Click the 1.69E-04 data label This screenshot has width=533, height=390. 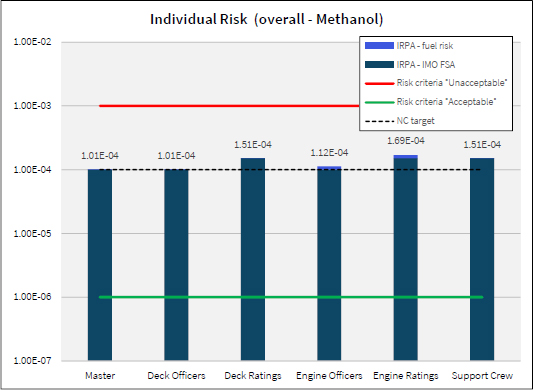click(406, 141)
